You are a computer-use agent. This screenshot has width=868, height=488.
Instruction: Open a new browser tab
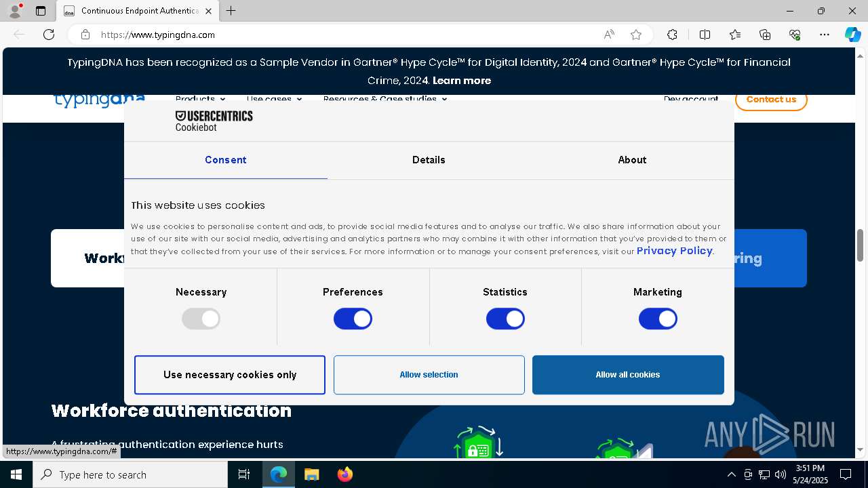click(231, 11)
